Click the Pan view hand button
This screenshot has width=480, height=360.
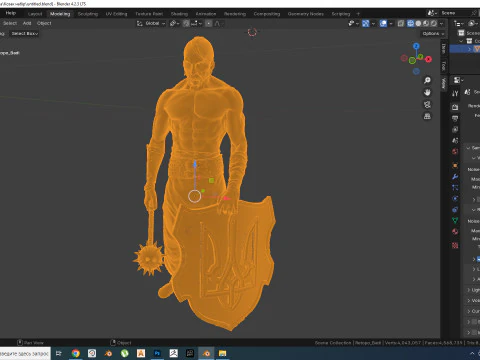click(427, 92)
